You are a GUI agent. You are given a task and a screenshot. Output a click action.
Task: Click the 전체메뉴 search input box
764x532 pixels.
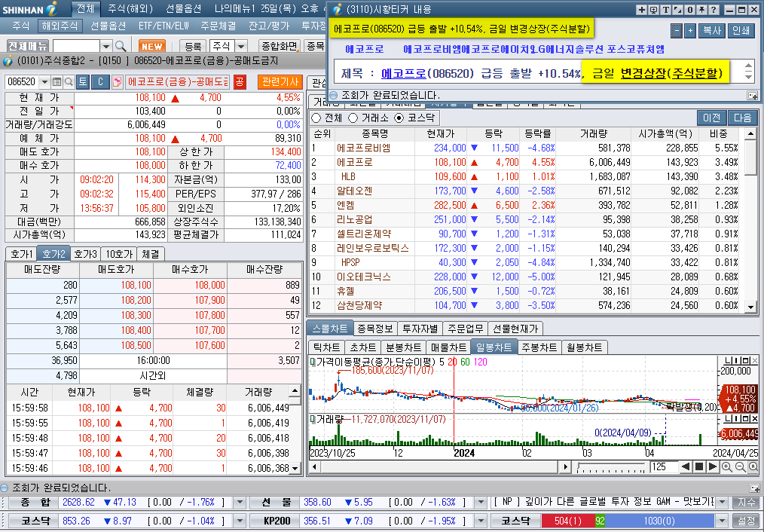click(76, 46)
